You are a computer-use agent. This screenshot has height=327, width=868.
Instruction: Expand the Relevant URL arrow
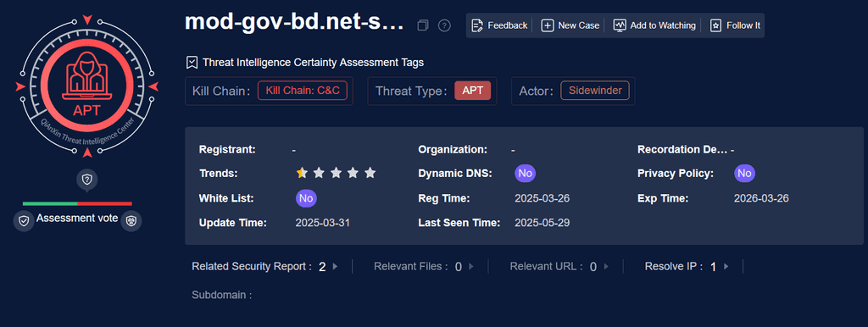click(x=606, y=267)
